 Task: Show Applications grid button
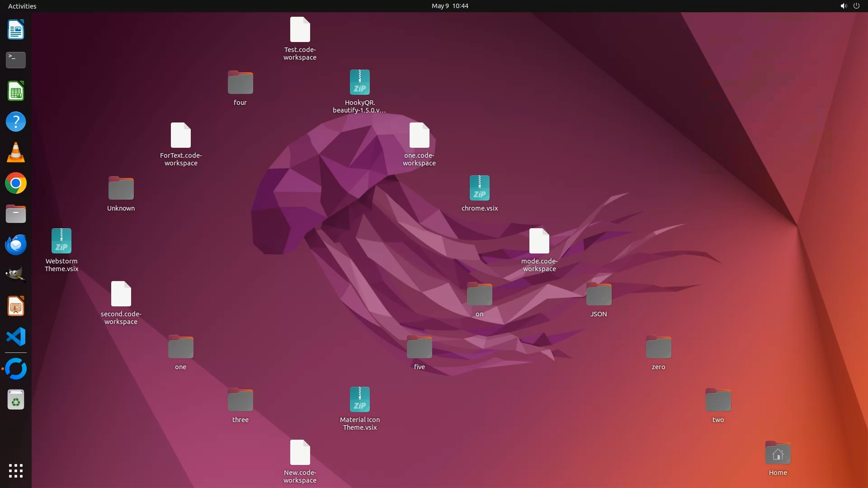(x=16, y=470)
